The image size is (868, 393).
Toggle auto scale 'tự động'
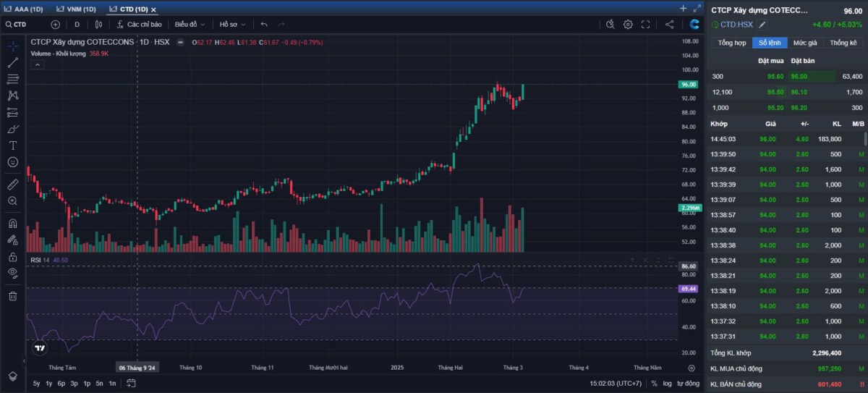[688, 383]
